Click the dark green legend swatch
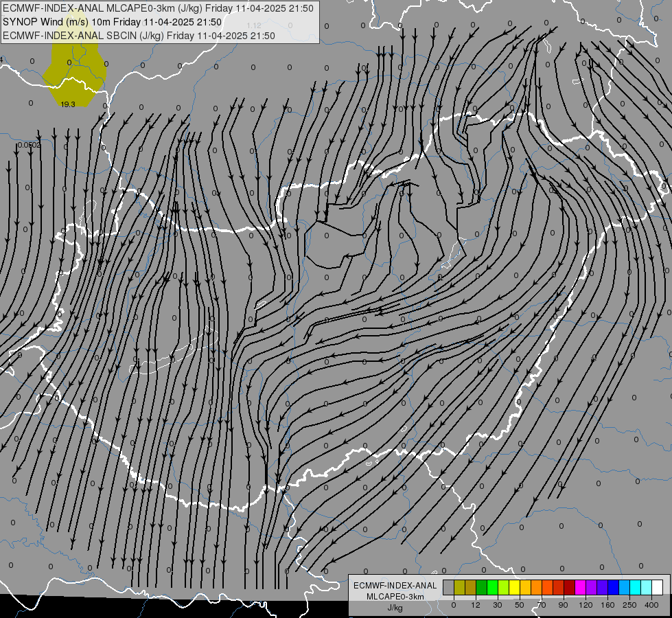Screen dimensions: 672x618 pos(482,588)
